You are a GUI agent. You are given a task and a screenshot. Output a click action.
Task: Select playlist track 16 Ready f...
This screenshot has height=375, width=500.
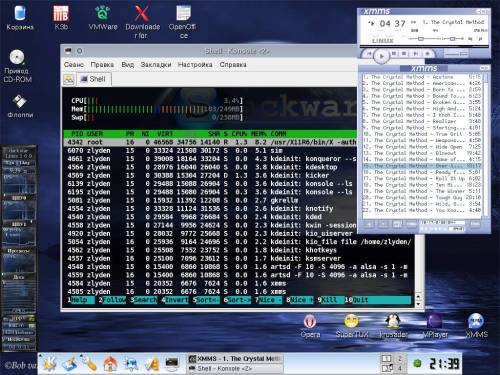[422, 172]
